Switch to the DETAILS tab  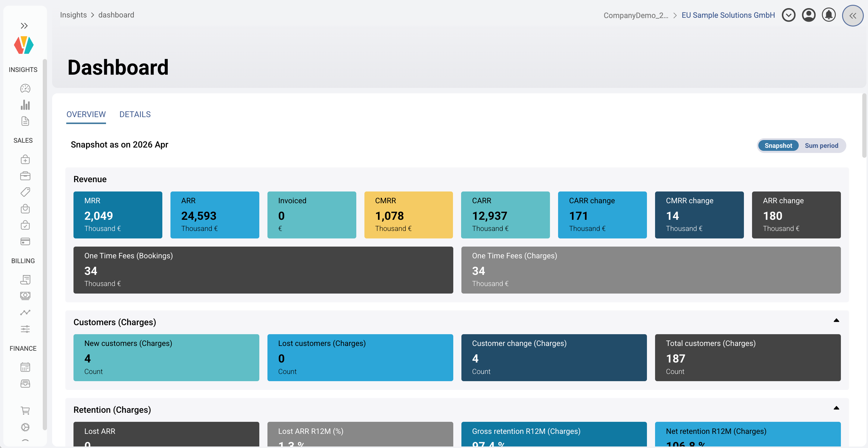pyautogui.click(x=135, y=114)
